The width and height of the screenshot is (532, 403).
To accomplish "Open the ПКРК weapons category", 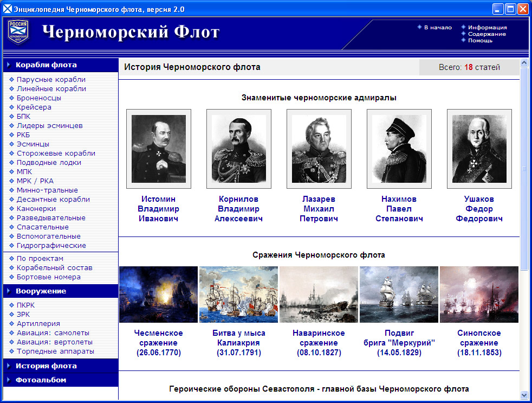I will 25,305.
